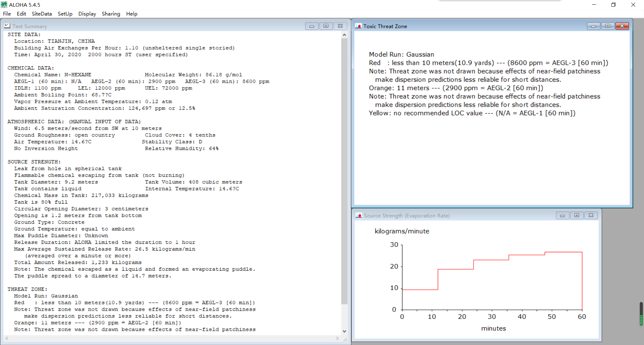The image size is (644, 345).
Task: Click Text Summary horizontal scroll right arrow
Action: point(337,339)
